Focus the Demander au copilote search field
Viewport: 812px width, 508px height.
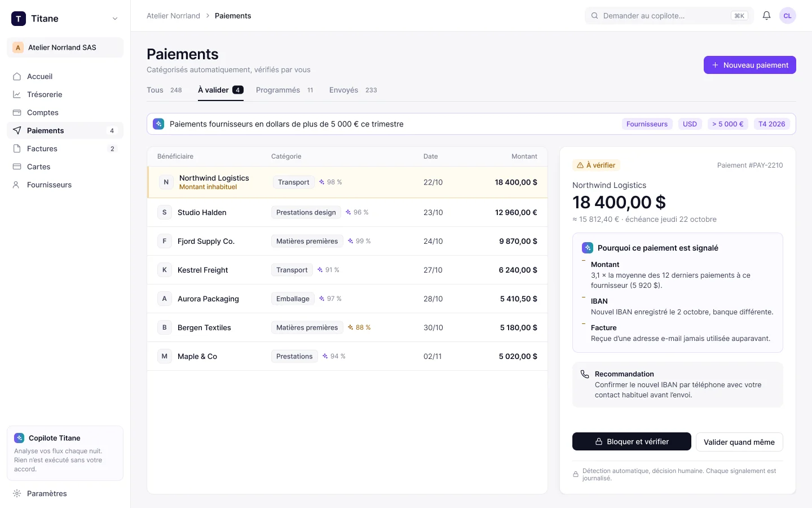[x=669, y=16]
